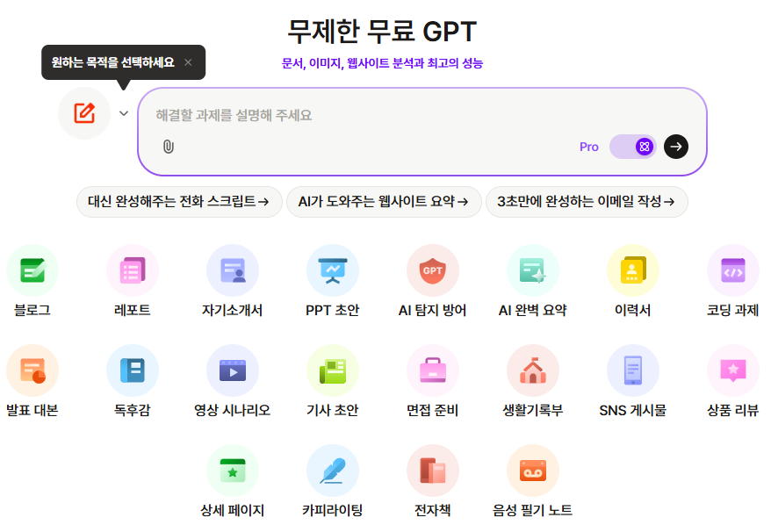Open 대신 완성해주는 전화 스크립트 suggestion
Screen dimensions: 771x532
tap(179, 202)
